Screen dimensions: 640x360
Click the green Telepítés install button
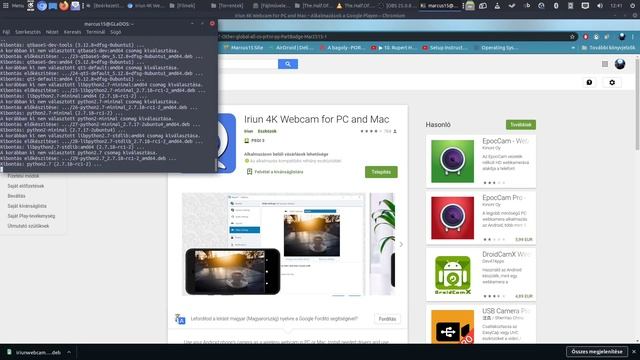click(x=381, y=172)
